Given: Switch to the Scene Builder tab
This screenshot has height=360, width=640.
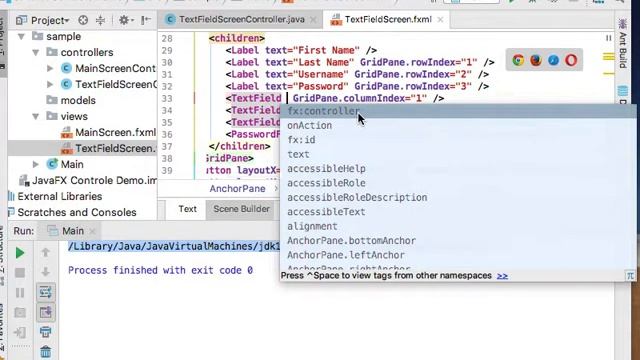Looking at the screenshot, I should [x=241, y=209].
